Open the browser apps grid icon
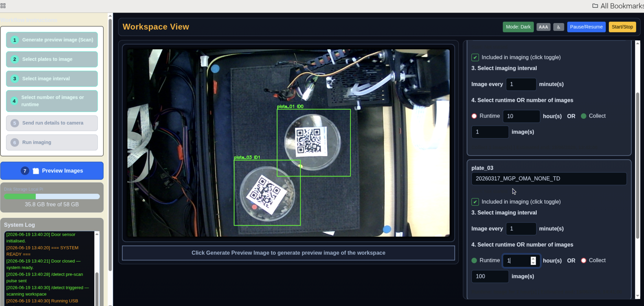644x306 pixels. tap(3, 6)
